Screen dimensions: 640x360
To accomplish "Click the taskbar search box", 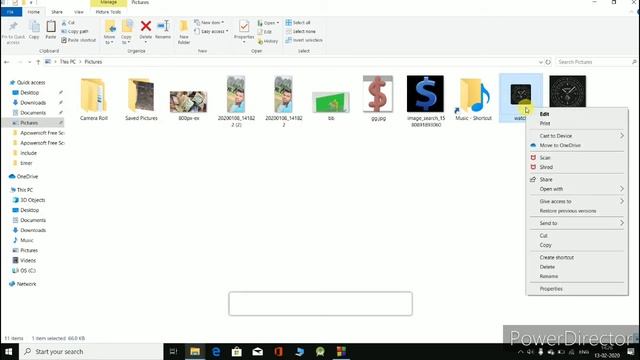I will pyautogui.click(x=91, y=351).
